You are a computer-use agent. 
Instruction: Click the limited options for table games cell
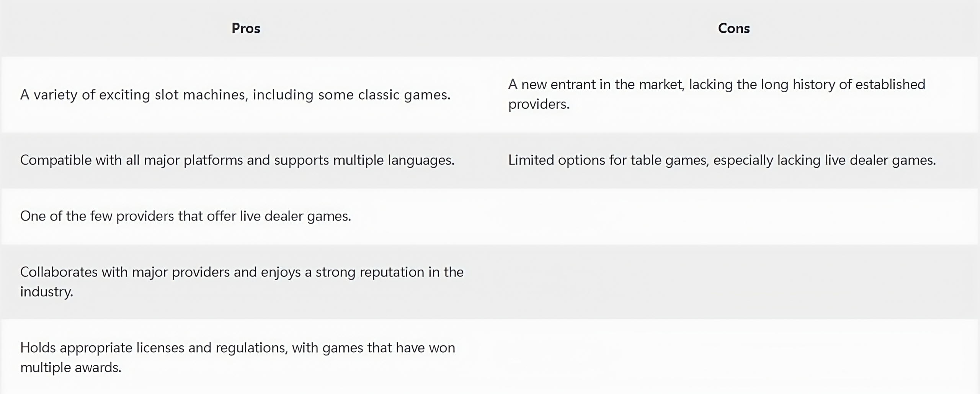pos(722,160)
